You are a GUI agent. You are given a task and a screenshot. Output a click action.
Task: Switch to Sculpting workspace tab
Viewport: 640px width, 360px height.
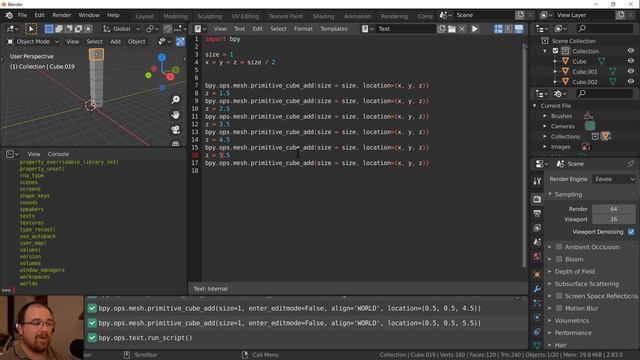click(x=209, y=16)
